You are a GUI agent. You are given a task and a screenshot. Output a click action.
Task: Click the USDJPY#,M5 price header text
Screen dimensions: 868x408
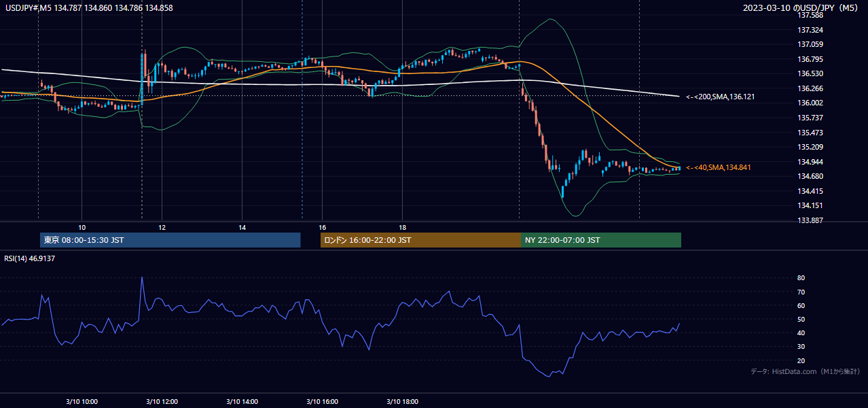tap(89, 8)
